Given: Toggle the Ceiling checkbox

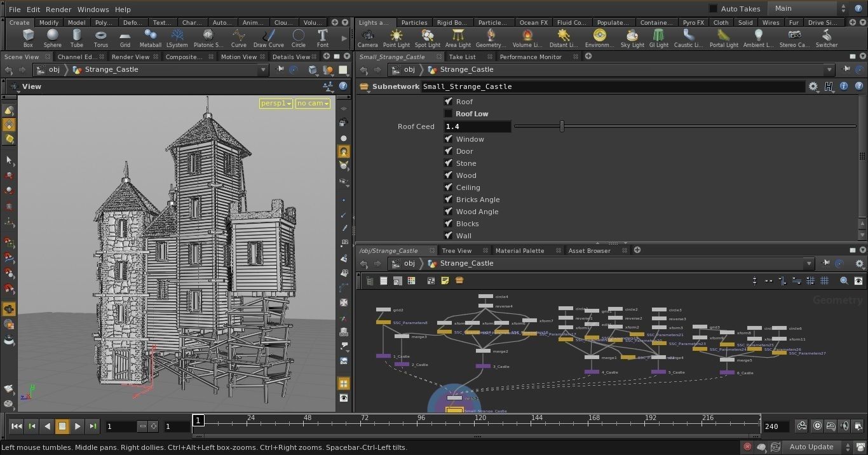Looking at the screenshot, I should pyautogui.click(x=448, y=187).
